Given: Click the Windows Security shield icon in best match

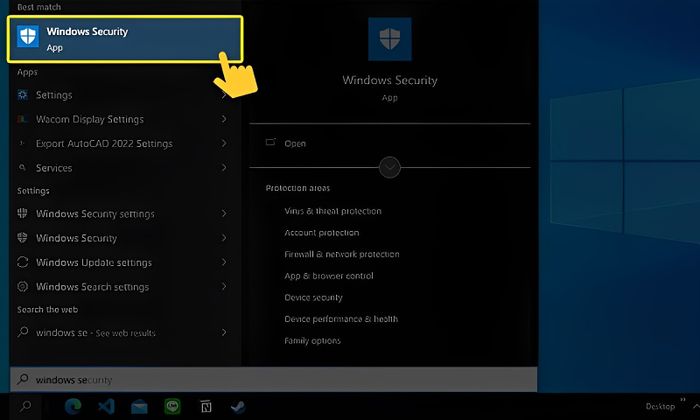Looking at the screenshot, I should click(x=28, y=36).
